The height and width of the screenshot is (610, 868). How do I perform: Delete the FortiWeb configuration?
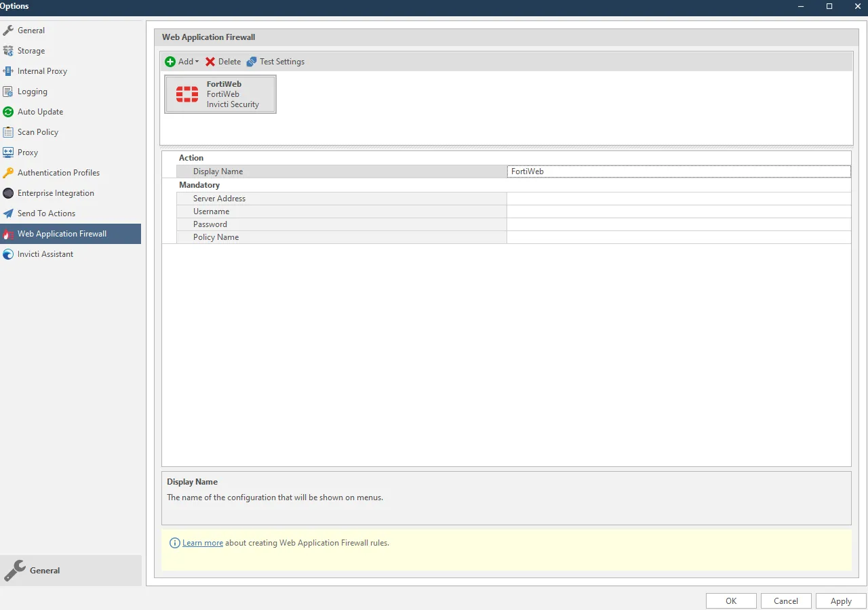(223, 61)
